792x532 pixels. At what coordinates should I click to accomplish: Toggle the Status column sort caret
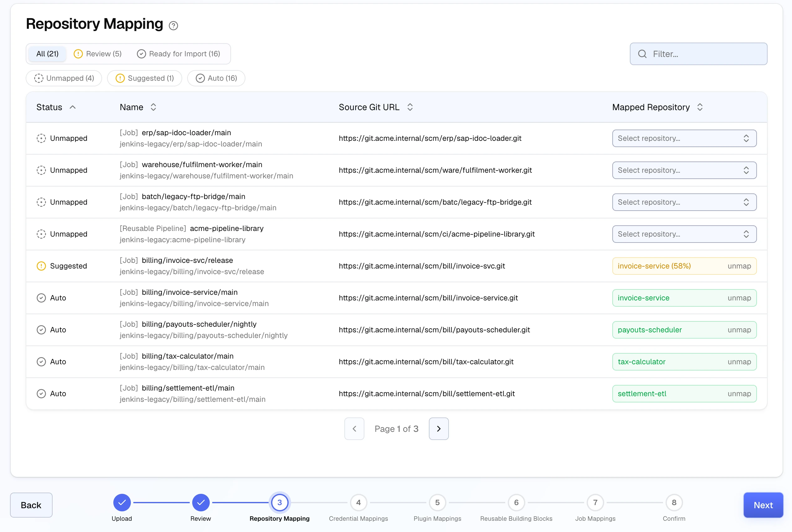click(73, 107)
